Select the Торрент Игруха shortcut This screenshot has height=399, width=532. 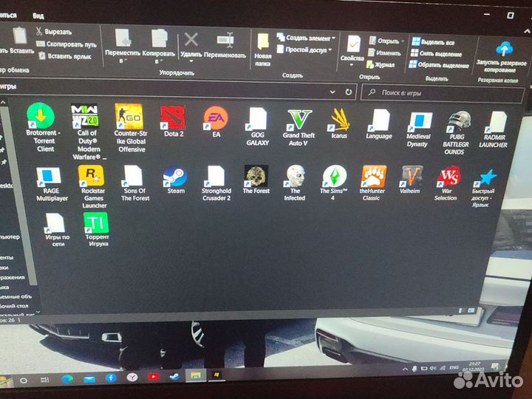point(96,230)
